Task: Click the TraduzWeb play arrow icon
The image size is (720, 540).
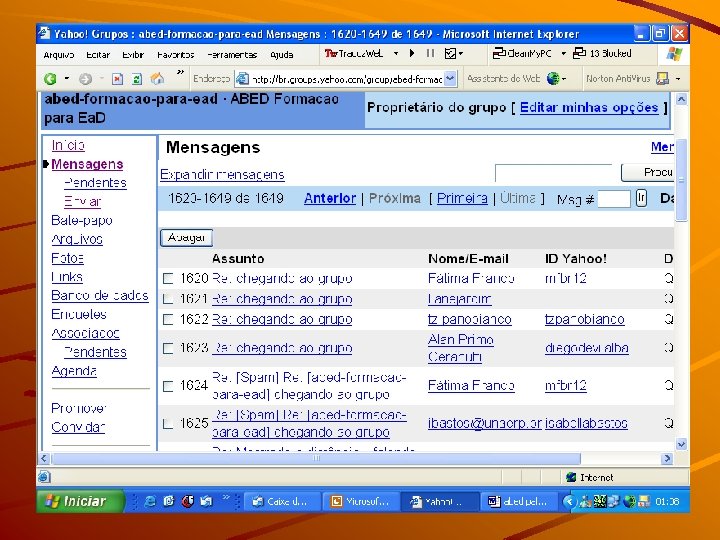Action: tap(412, 53)
